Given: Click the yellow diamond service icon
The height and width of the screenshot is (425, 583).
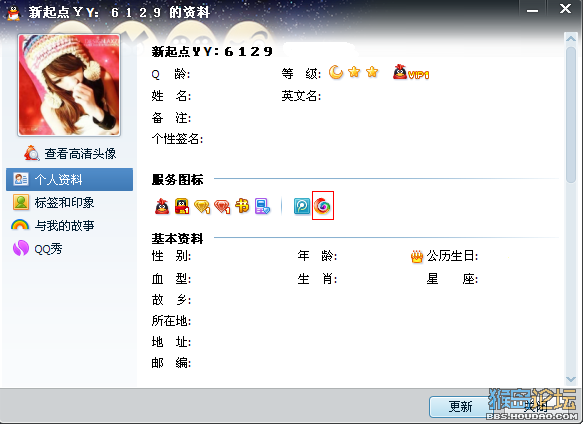Looking at the screenshot, I should coord(202,207).
